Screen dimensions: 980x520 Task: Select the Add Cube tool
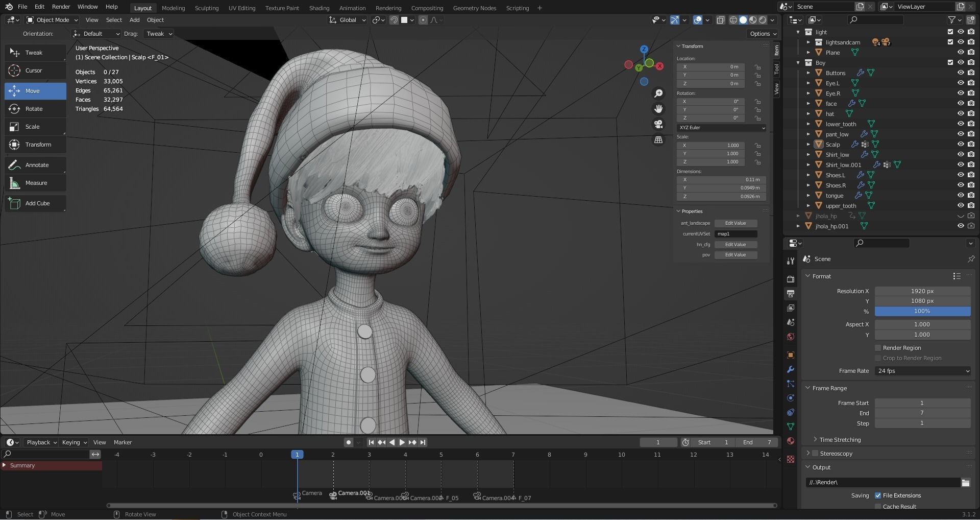35,203
